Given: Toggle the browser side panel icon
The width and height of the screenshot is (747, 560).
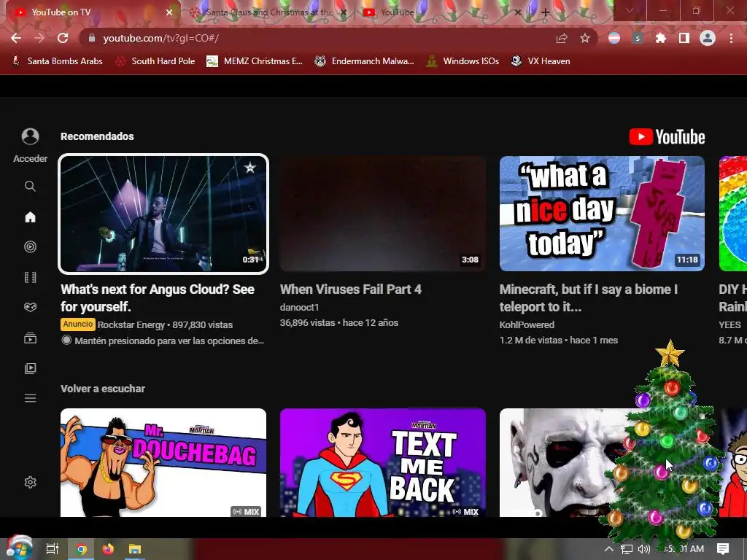Looking at the screenshot, I should (x=684, y=38).
